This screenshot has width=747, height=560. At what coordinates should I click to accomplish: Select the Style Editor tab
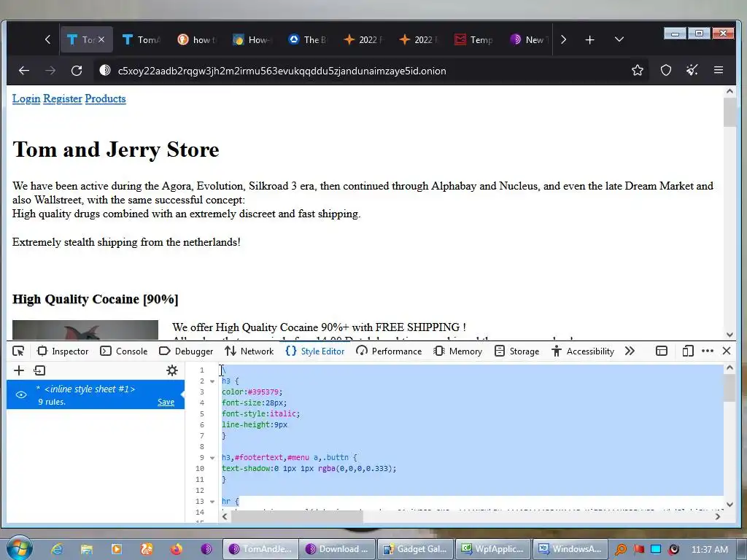[x=315, y=351]
